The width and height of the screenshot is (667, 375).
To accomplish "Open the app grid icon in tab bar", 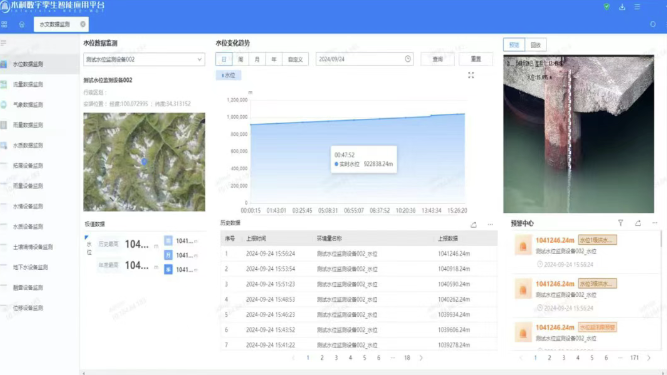I will [4, 24].
